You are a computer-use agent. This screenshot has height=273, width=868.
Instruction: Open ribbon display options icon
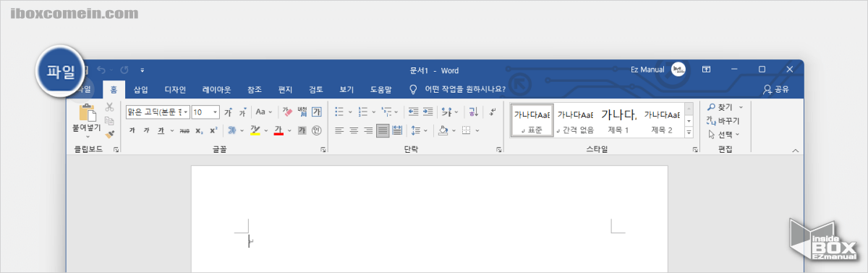coord(706,70)
